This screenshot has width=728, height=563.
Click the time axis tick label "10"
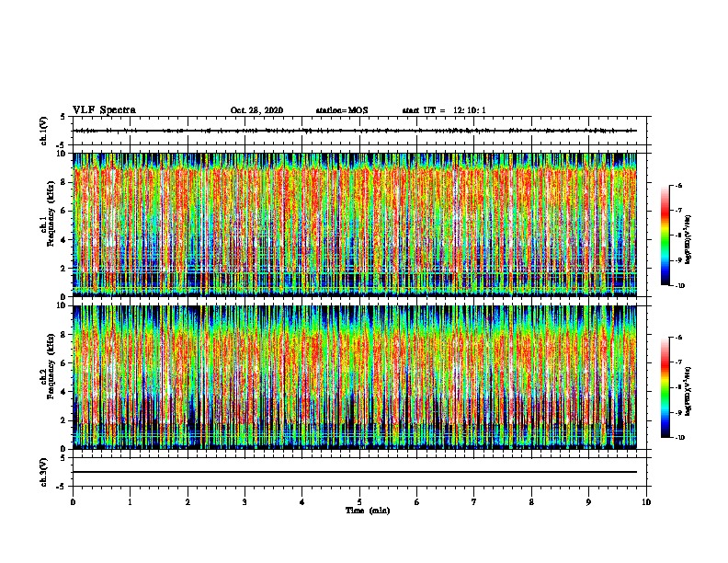coord(646,502)
